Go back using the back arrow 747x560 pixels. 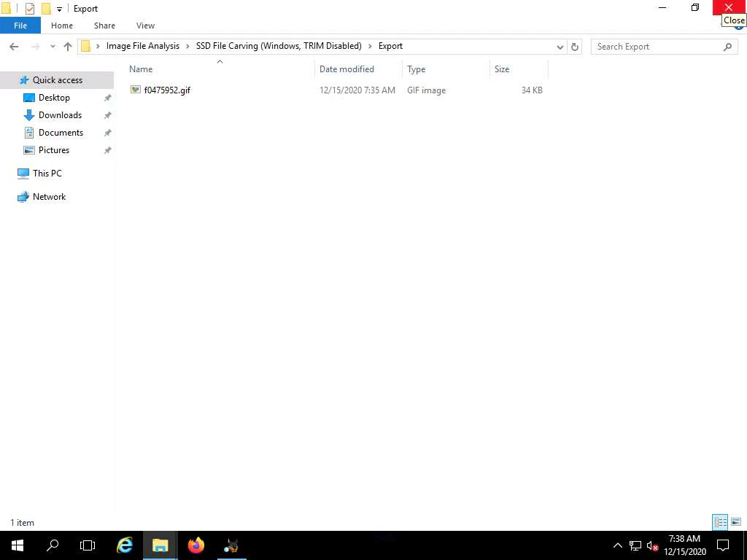tap(14, 46)
